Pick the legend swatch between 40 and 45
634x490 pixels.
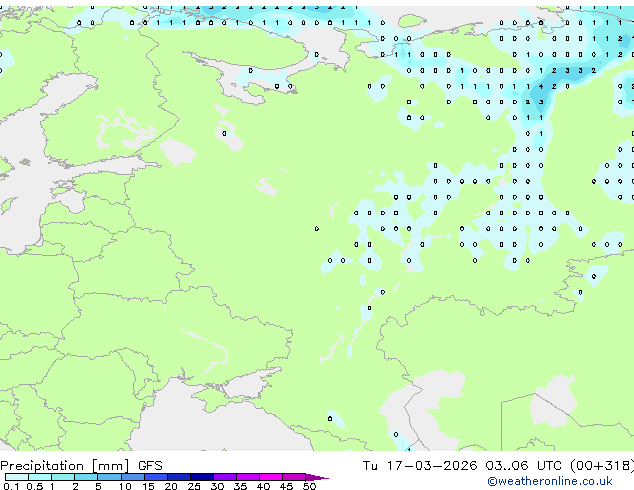pos(271,477)
